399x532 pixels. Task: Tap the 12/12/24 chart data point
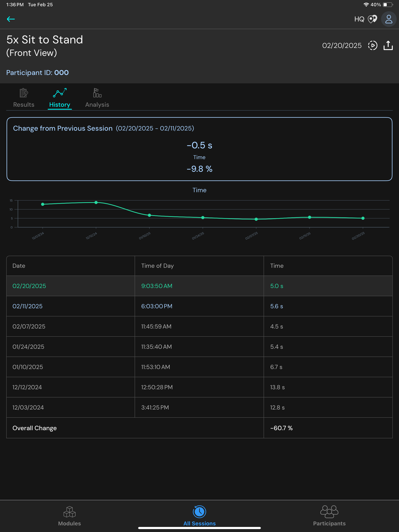coord(96,203)
